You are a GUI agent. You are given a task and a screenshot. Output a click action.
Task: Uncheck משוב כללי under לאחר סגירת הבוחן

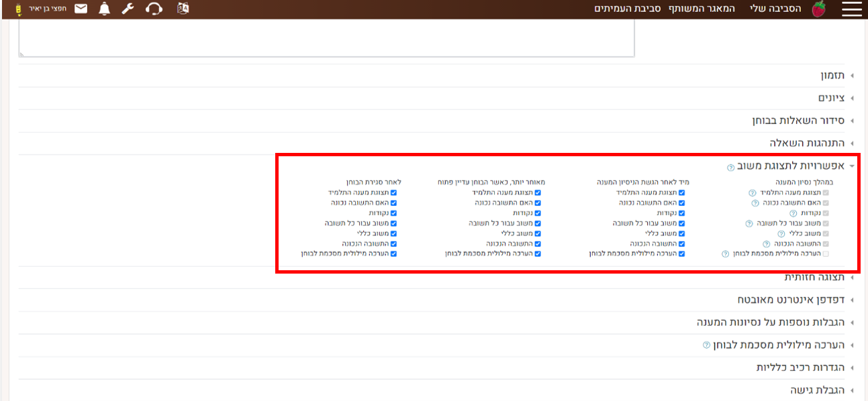tap(394, 233)
